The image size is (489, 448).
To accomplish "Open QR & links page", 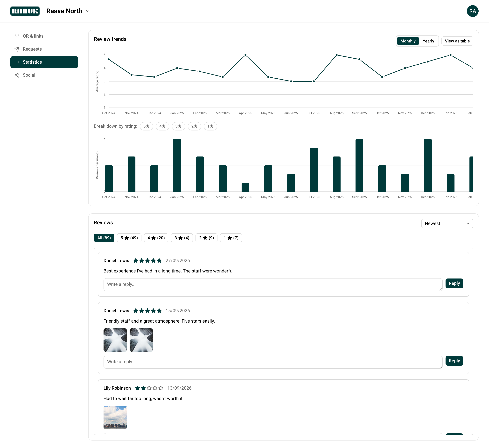I will click(x=44, y=36).
